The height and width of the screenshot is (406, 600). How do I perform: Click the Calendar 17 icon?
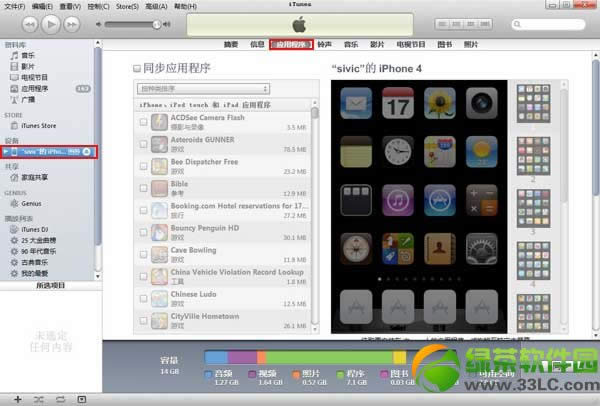coord(398,103)
